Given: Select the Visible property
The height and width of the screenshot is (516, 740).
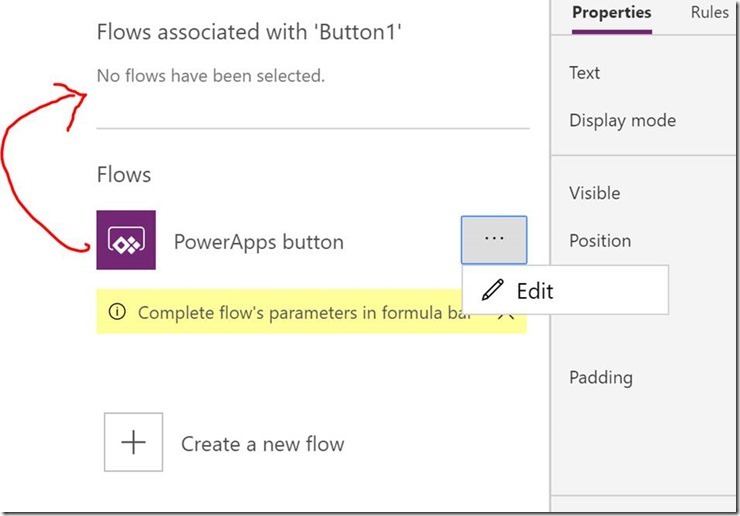Looking at the screenshot, I should pos(594,193).
